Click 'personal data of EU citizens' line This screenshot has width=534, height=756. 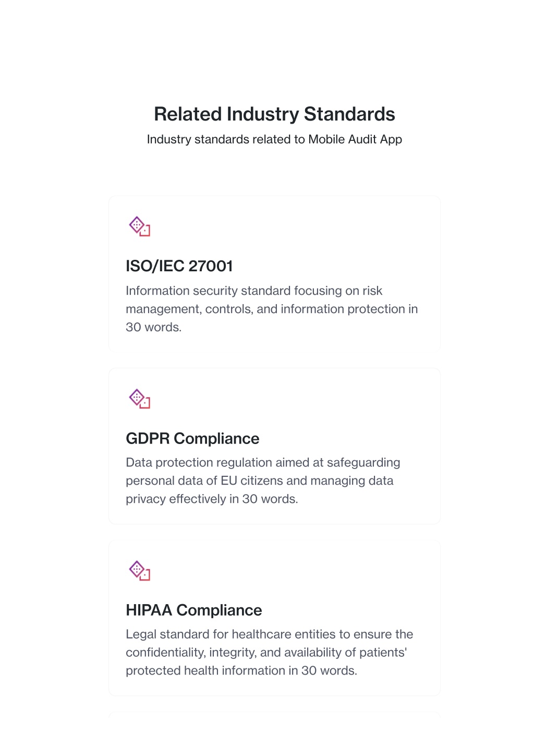260,481
